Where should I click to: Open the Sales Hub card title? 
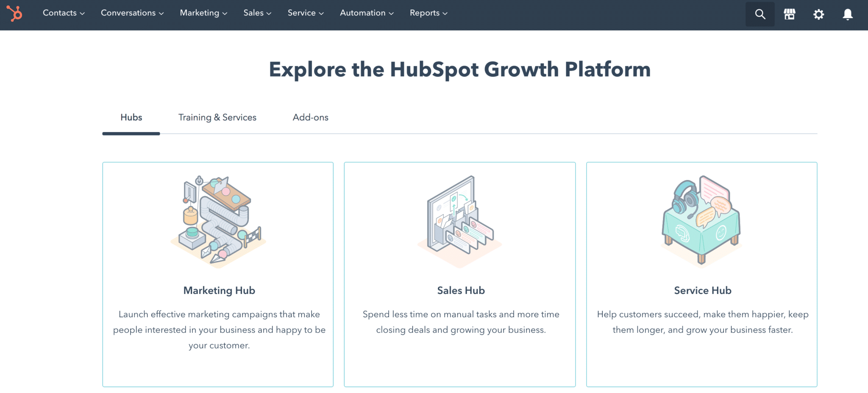[461, 291]
